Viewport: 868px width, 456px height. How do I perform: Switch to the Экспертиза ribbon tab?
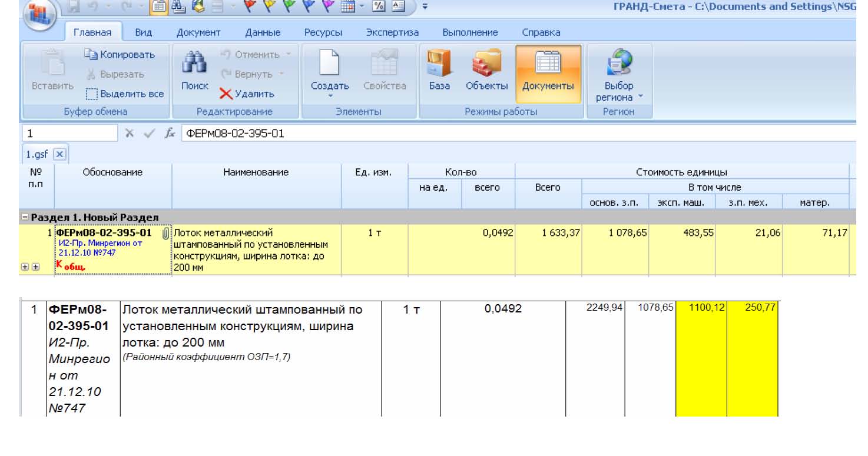pos(392,32)
